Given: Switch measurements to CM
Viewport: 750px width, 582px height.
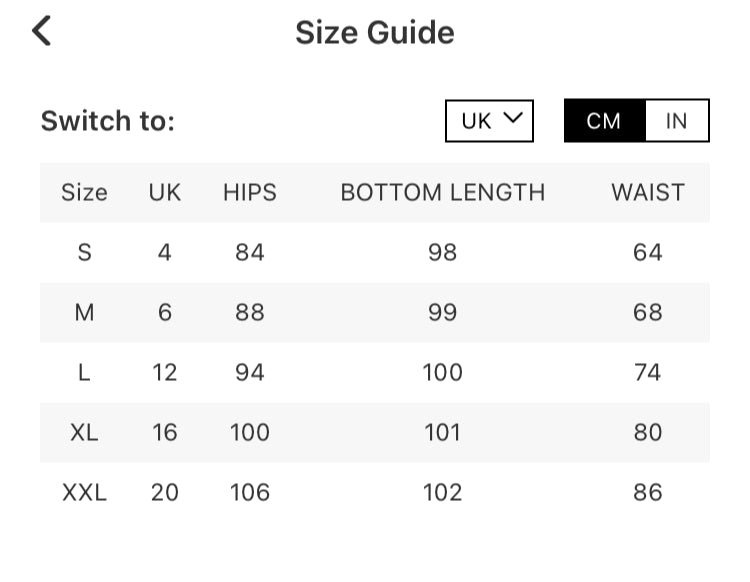Looking at the screenshot, I should pyautogui.click(x=604, y=121).
